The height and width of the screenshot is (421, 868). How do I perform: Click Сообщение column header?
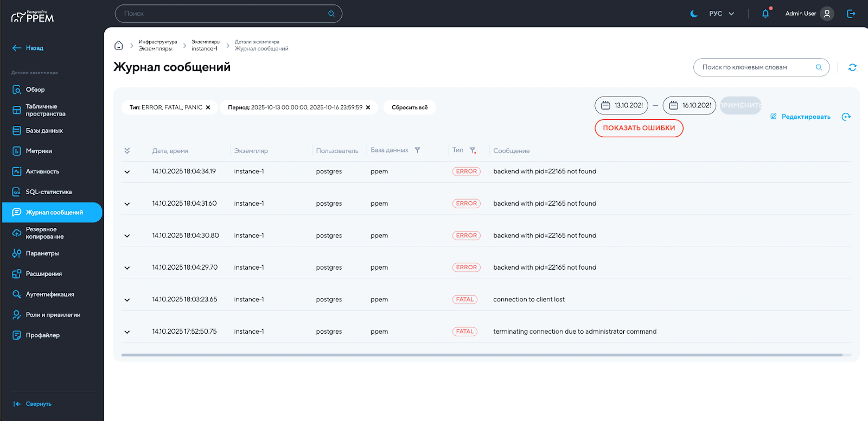[512, 151]
